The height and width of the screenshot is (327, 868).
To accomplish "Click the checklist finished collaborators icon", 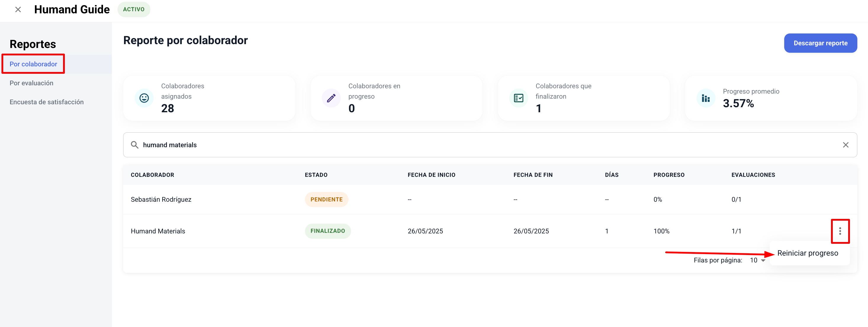I will coord(518,98).
